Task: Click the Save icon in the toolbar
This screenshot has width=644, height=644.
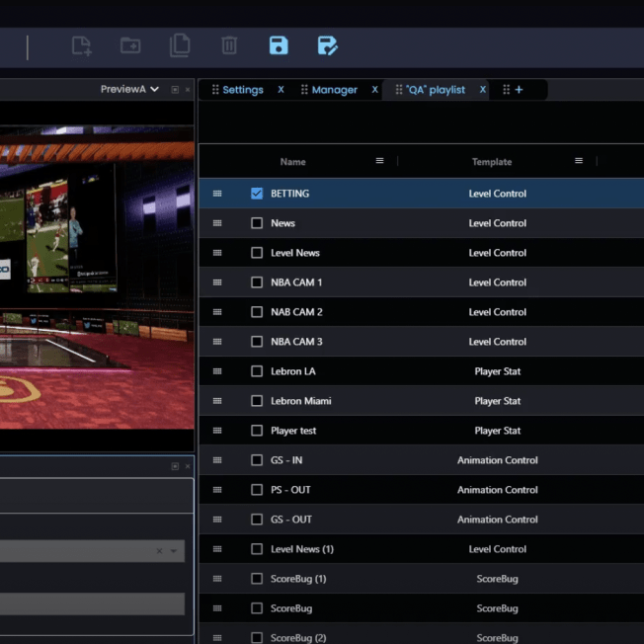Action: coord(279,45)
